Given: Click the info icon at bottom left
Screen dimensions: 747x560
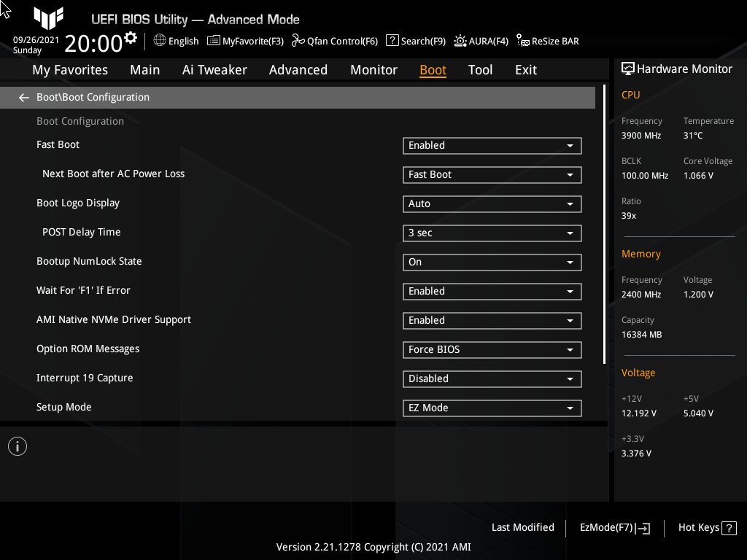Looking at the screenshot, I should pos(17,446).
